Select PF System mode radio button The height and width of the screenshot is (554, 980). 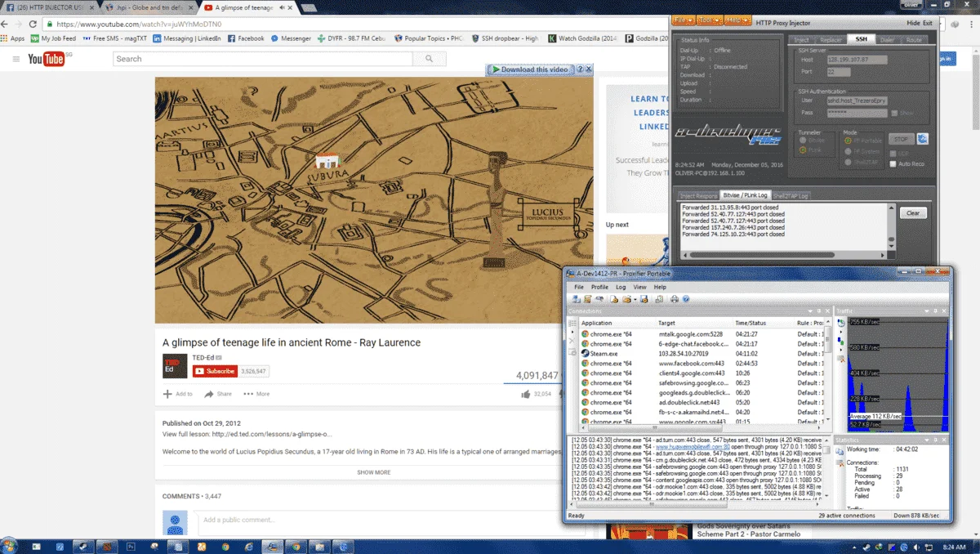click(x=848, y=151)
